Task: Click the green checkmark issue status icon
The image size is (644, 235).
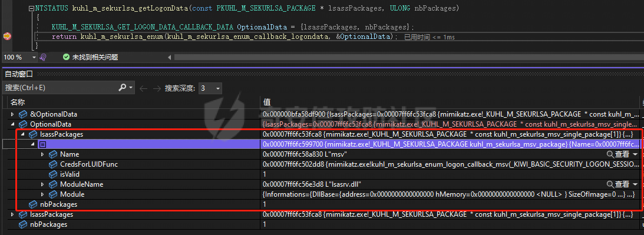Action: pyautogui.click(x=66, y=57)
